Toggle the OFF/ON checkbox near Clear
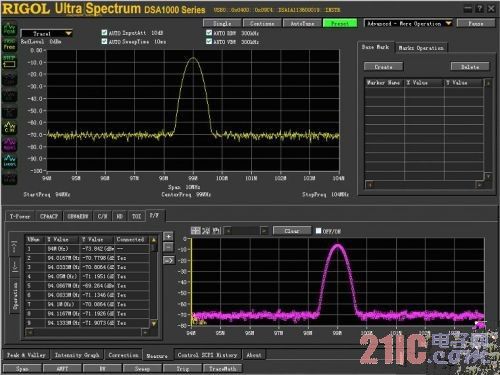This screenshot has height=375, width=500. click(x=318, y=231)
